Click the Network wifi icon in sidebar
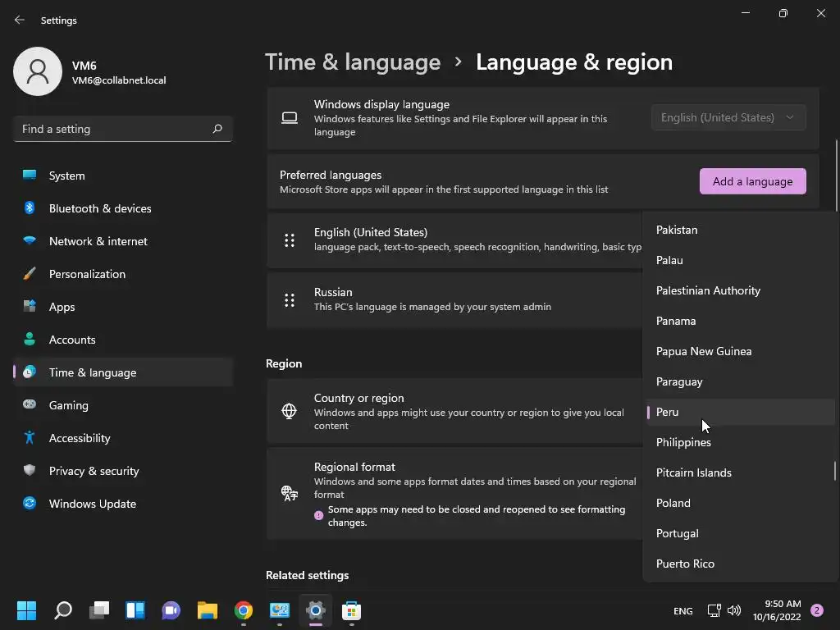Viewport: 840px width, 630px height. point(30,240)
